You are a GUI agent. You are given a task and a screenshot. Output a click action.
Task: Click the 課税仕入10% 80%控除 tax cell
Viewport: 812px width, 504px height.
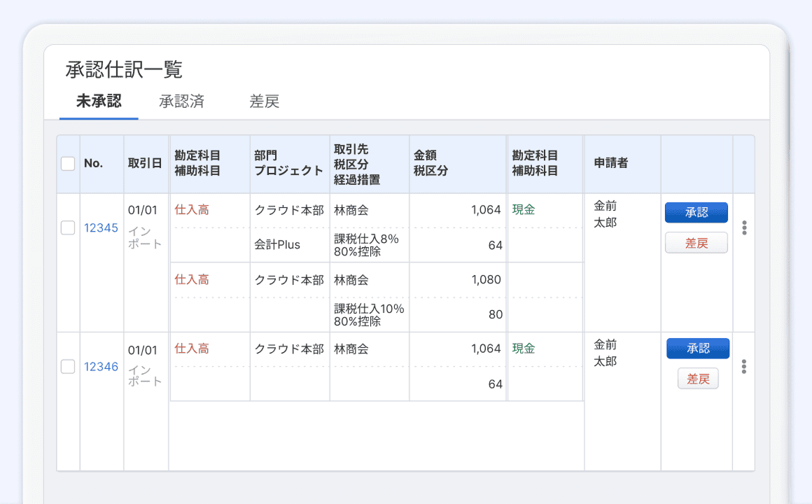click(369, 315)
